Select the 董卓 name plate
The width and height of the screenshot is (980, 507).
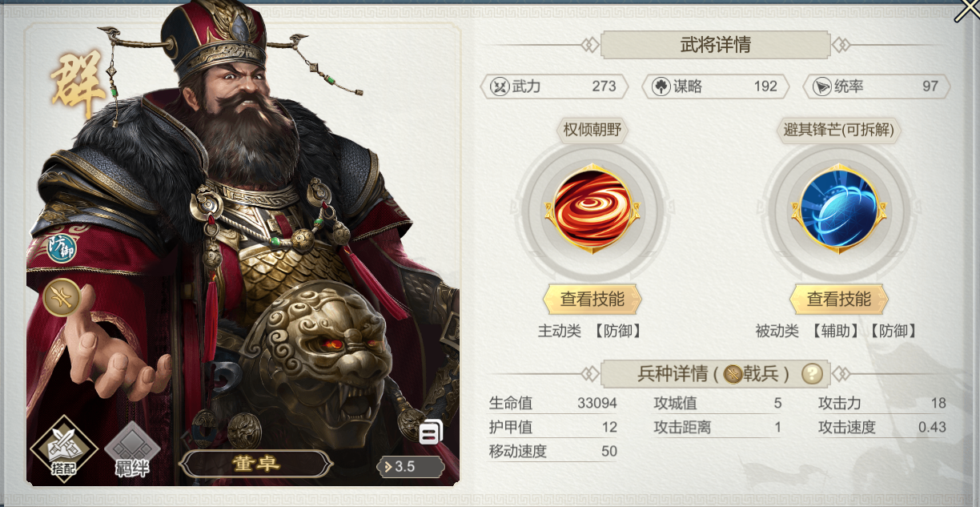pos(255,464)
